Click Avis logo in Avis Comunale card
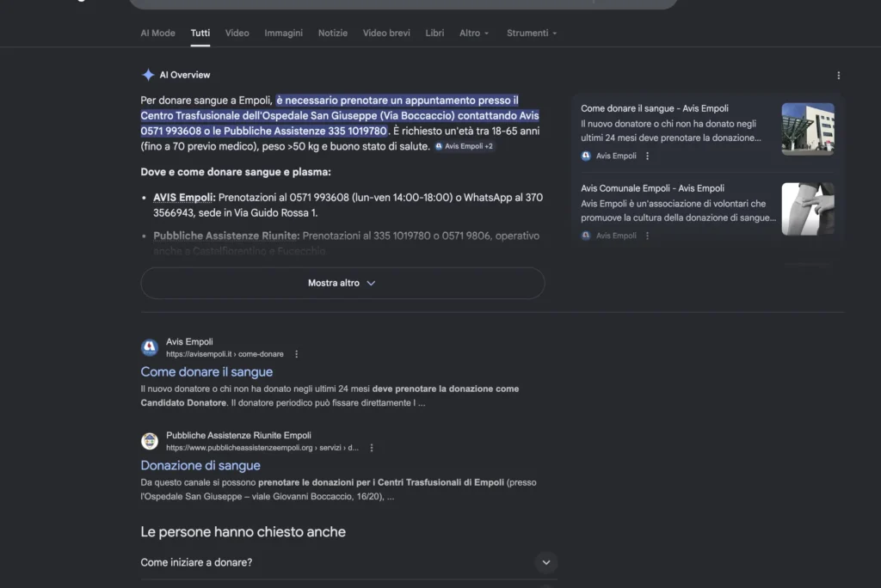 click(x=586, y=236)
